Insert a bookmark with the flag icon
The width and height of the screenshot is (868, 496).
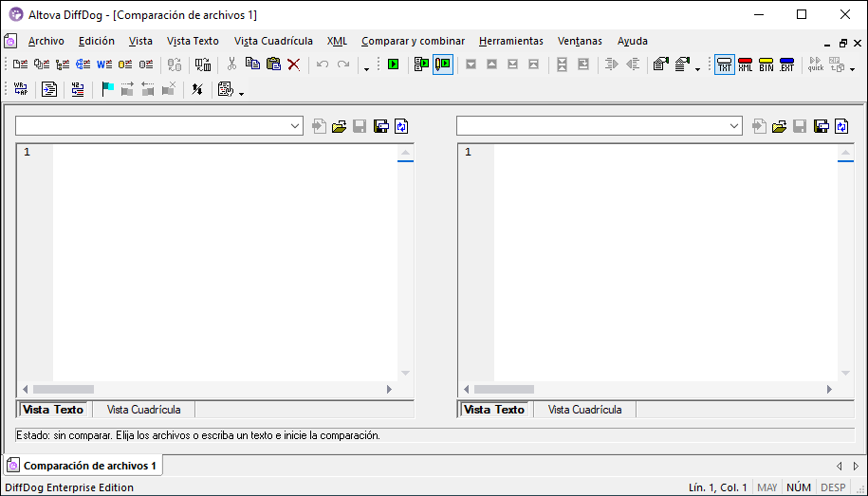pyautogui.click(x=107, y=88)
